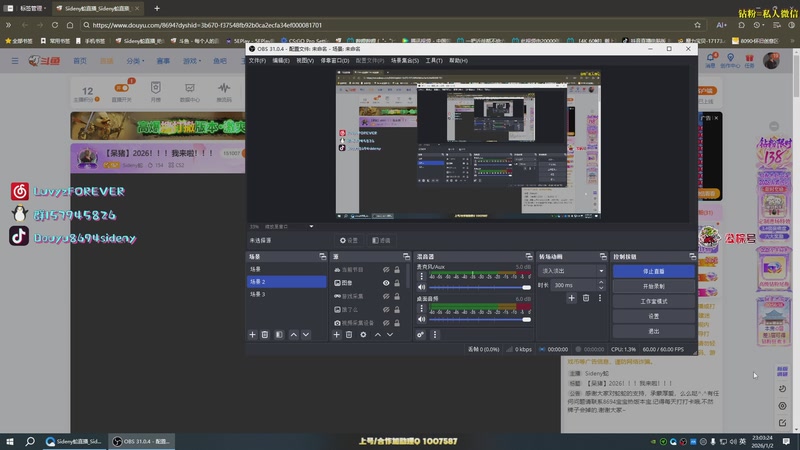Open preview scaling dropdown below preview
Image resolution: width=800 pixels, height=450 pixels.
point(311,227)
